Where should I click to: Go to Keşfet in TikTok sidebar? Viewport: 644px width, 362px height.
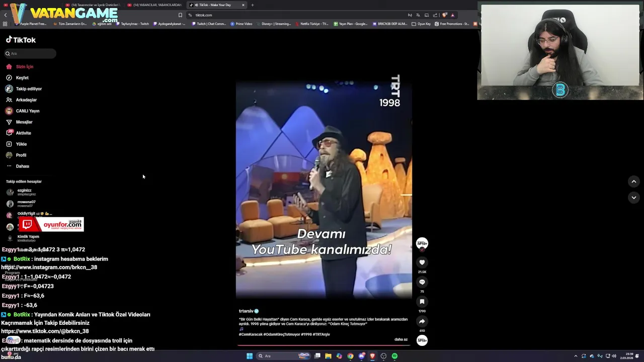click(18, 77)
